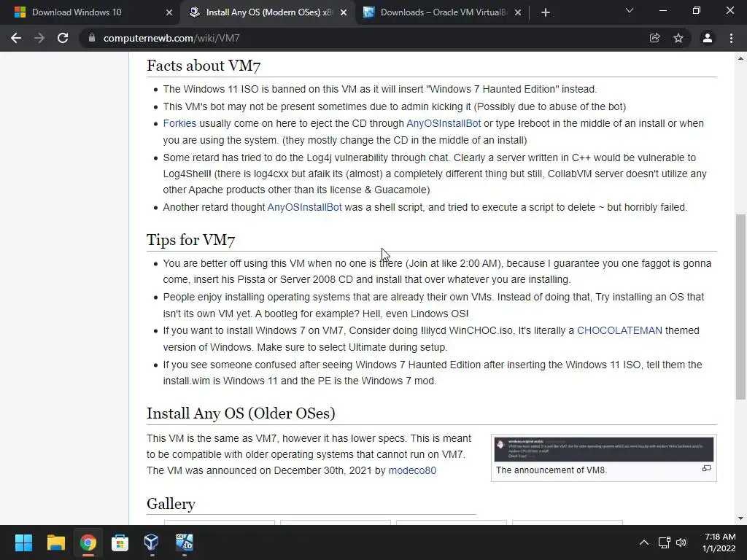View site information lock icon

point(92,38)
